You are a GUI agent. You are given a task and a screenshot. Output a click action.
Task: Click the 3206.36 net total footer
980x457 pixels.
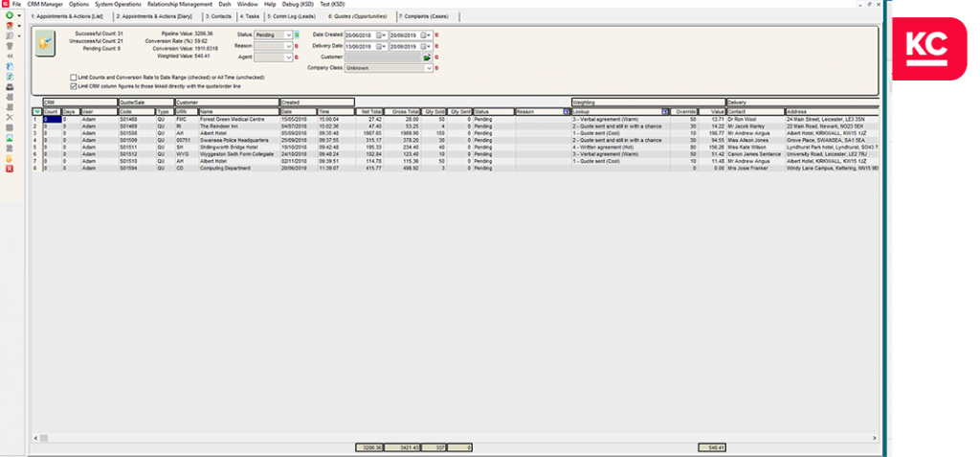[x=369, y=447]
